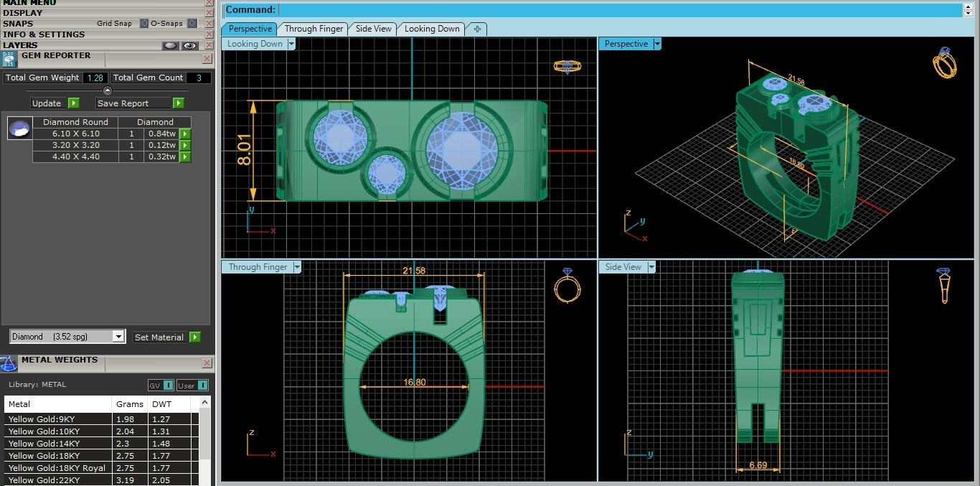This screenshot has width=980, height=486.
Task: Click the ring icon in Side View viewport
Action: 943,285
